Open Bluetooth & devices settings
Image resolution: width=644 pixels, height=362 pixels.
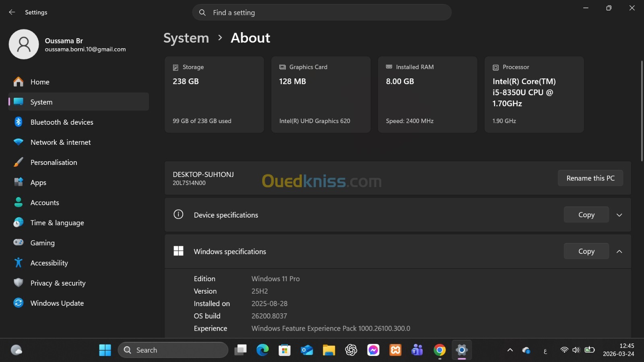(78, 122)
